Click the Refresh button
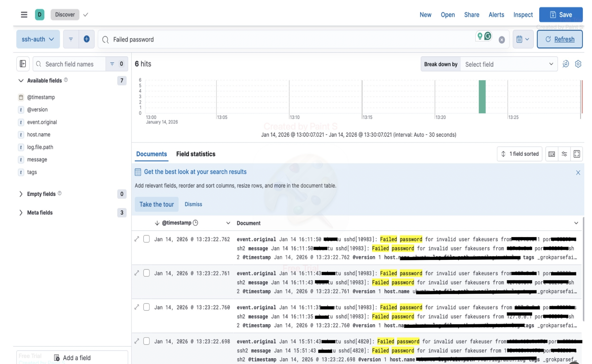 click(x=560, y=39)
